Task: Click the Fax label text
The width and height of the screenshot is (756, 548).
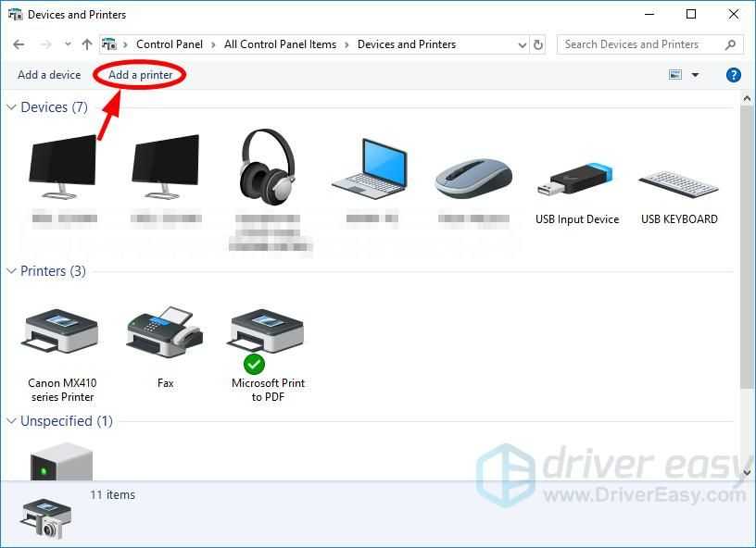Action: (165, 383)
